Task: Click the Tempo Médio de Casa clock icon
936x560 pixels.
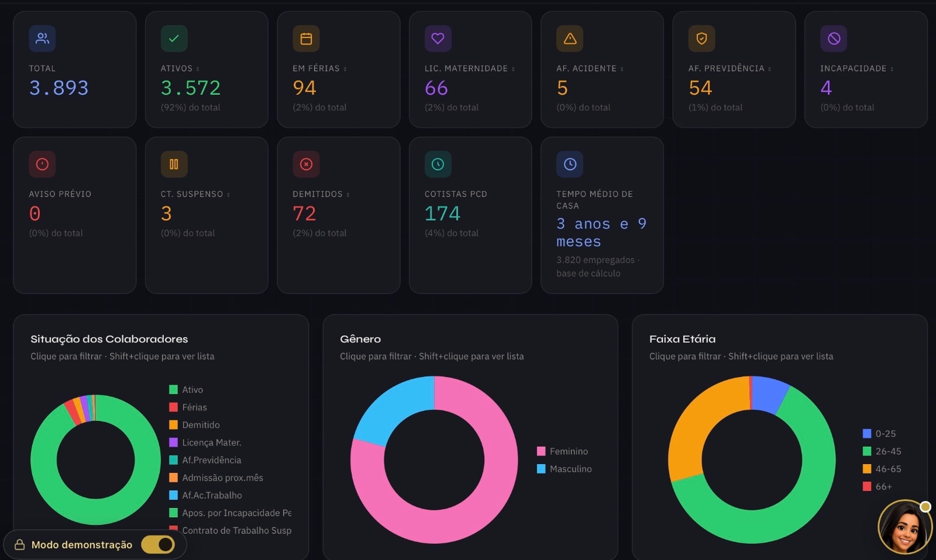Action: (x=570, y=164)
